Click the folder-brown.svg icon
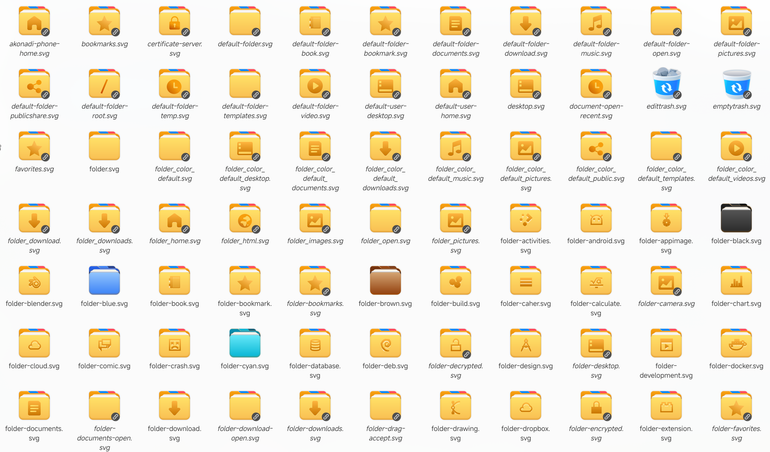This screenshot has height=452, width=770. click(x=385, y=281)
